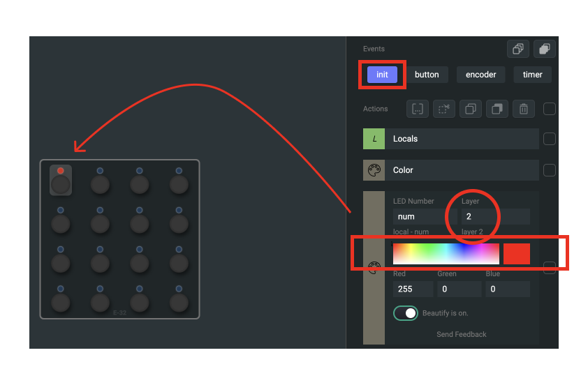The image size is (588, 385).
Task: Click the Blue value field showing 0
Action: coord(508,289)
